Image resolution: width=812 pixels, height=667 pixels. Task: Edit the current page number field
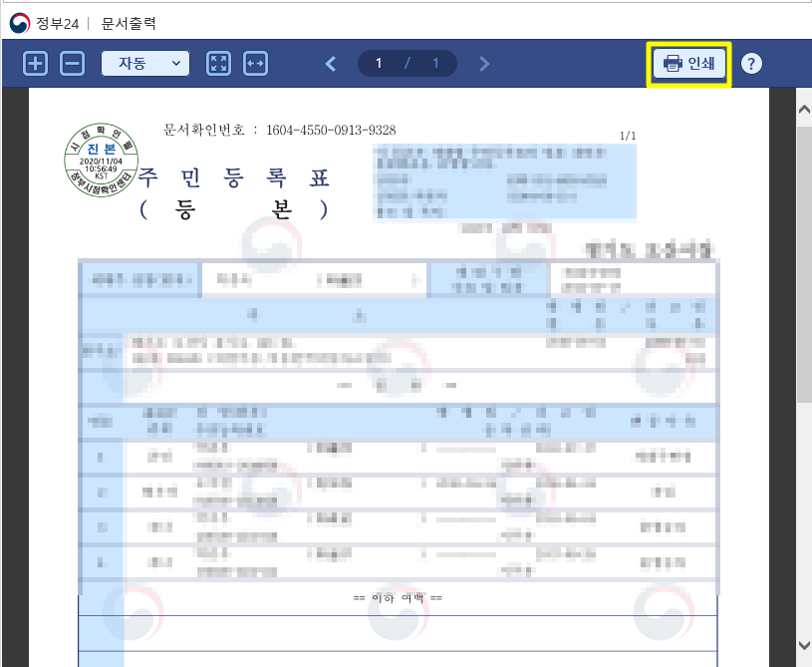point(379,63)
